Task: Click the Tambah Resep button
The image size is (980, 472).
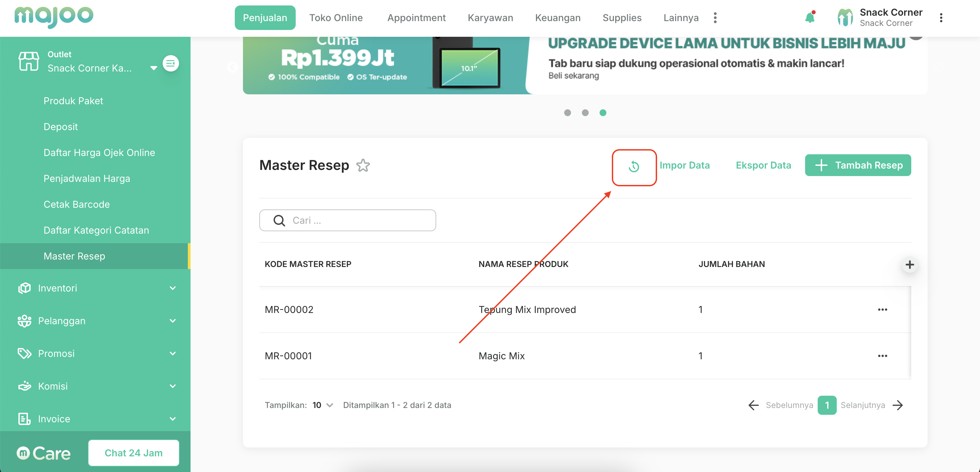Action: [x=857, y=165]
